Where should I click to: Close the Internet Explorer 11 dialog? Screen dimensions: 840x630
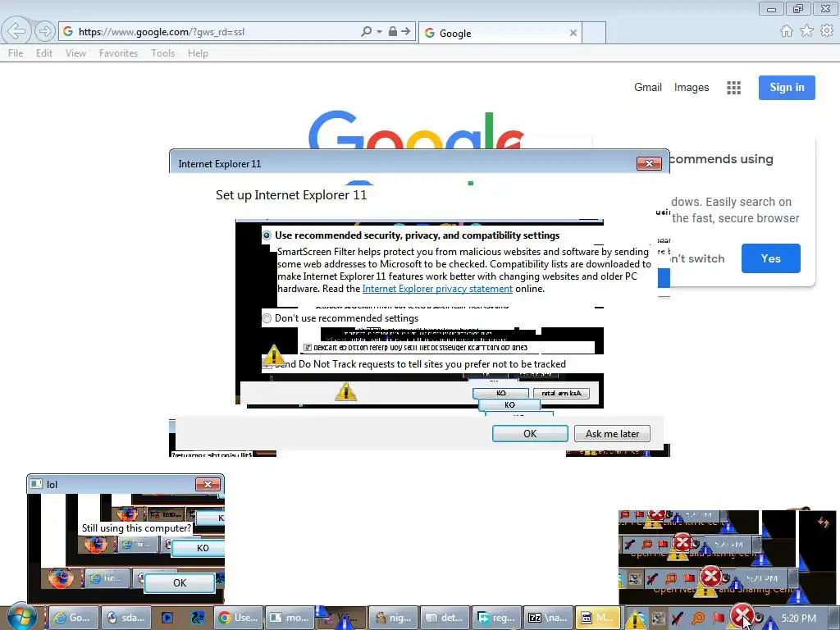pos(649,163)
